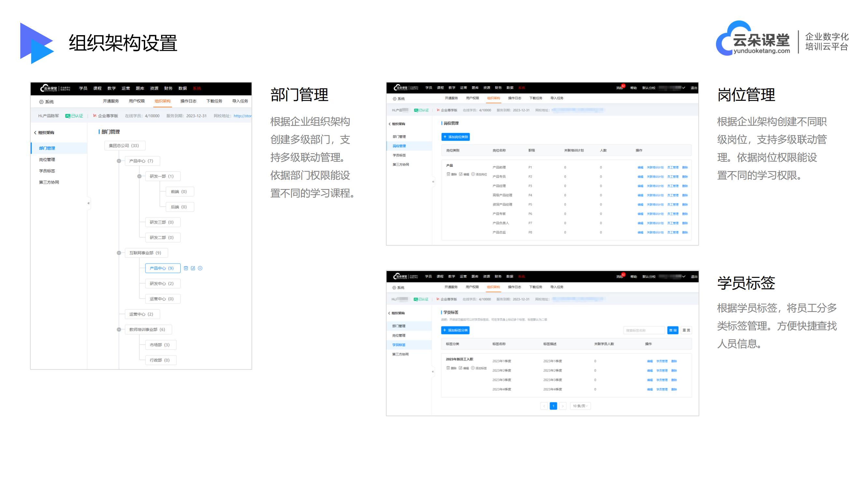Click page 1 pagination control
868x488 pixels.
553,406
